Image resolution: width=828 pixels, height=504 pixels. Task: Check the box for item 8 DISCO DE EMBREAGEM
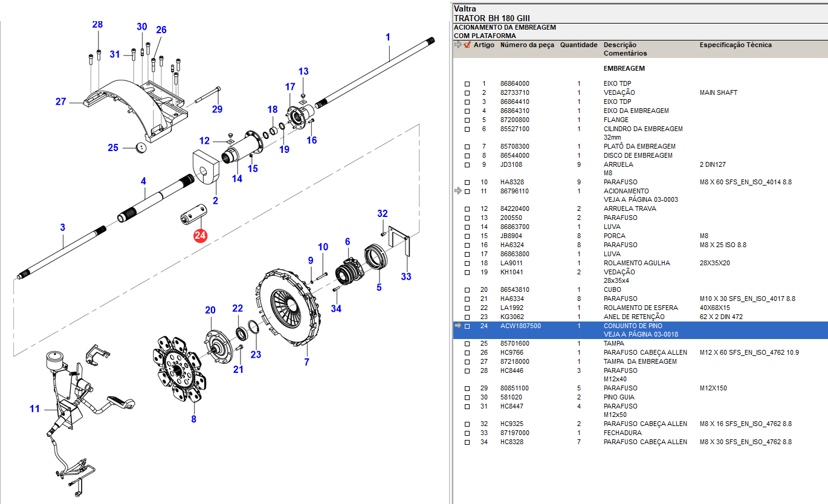click(467, 156)
